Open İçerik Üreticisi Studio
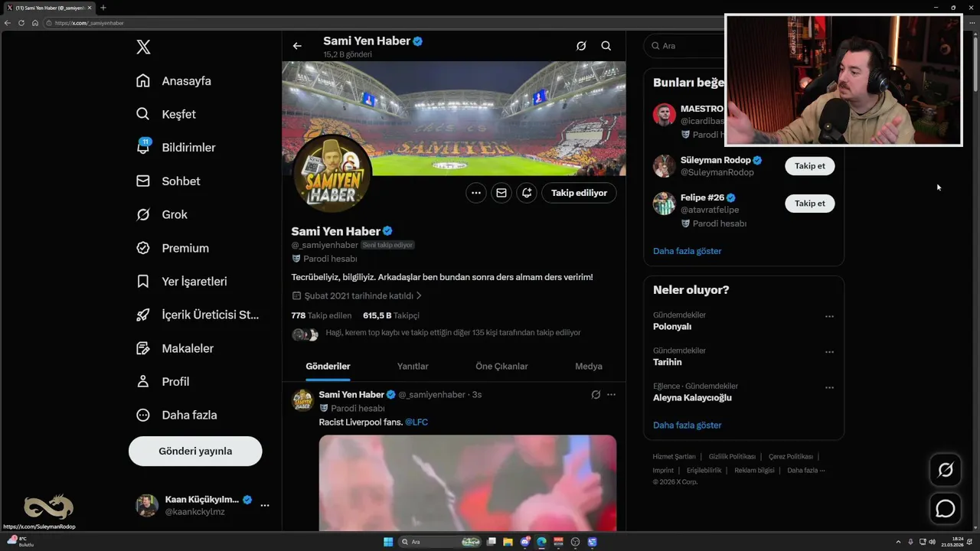 click(198, 315)
